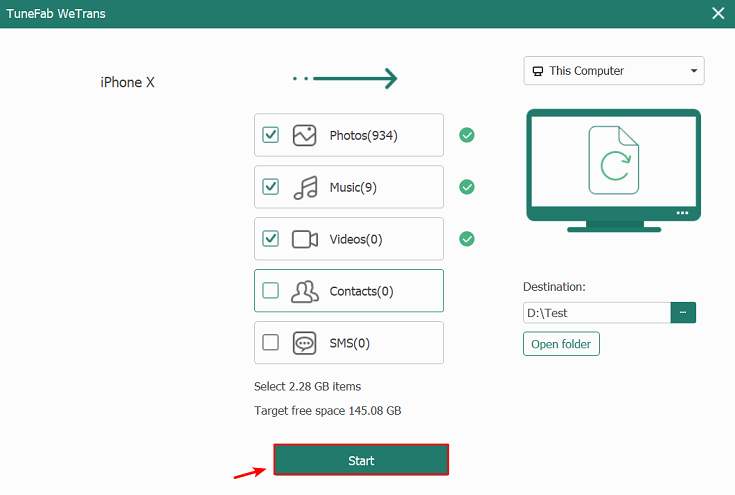Click the Music note icon
Viewport: 735px width, 495px height.
tap(306, 188)
